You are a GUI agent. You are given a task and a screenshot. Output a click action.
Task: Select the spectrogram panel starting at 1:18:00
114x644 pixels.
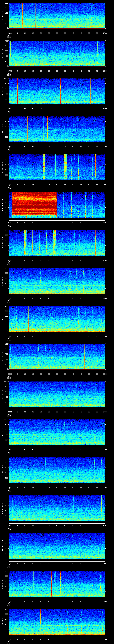point(57,91)
